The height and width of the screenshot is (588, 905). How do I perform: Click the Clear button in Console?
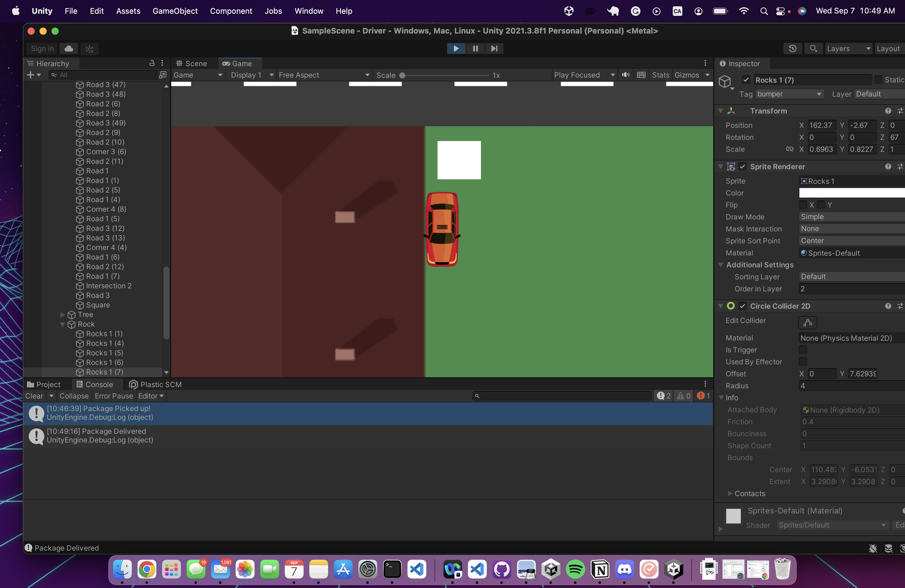[34, 396]
